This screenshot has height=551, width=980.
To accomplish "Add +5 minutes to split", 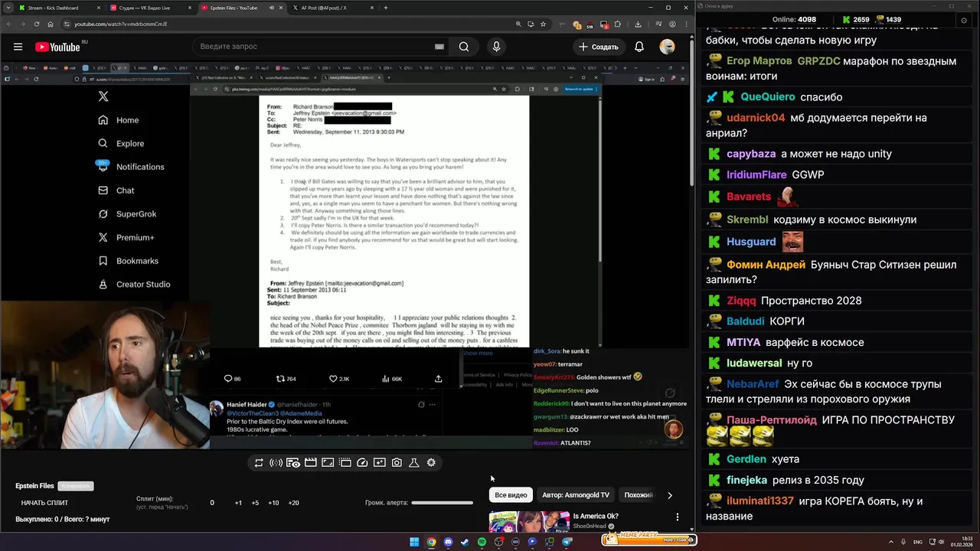I will point(255,503).
